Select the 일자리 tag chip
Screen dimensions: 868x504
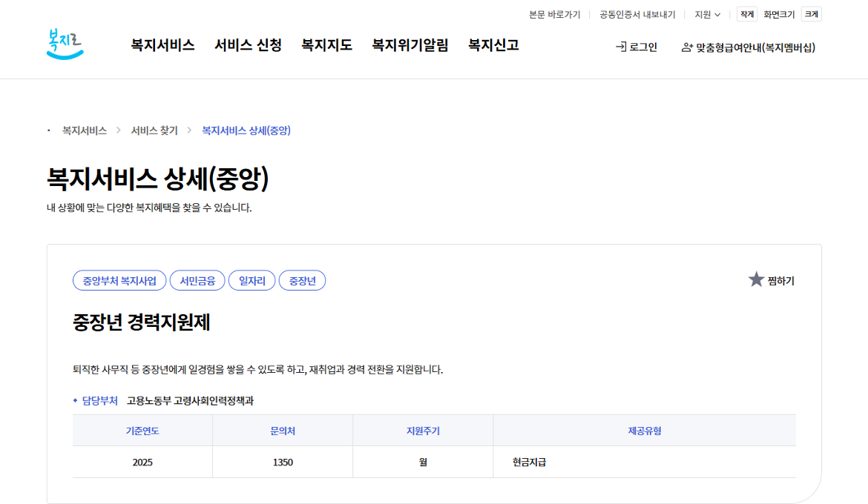point(251,280)
